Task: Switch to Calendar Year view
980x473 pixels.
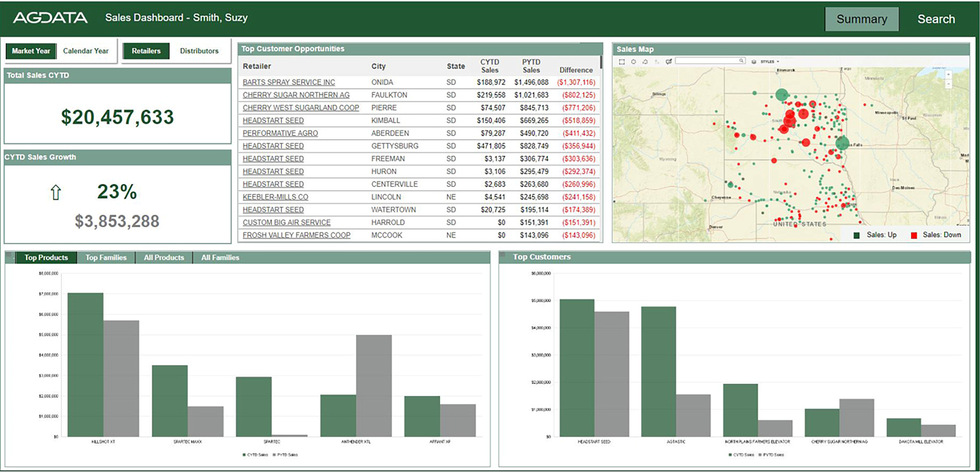Action: (86, 51)
